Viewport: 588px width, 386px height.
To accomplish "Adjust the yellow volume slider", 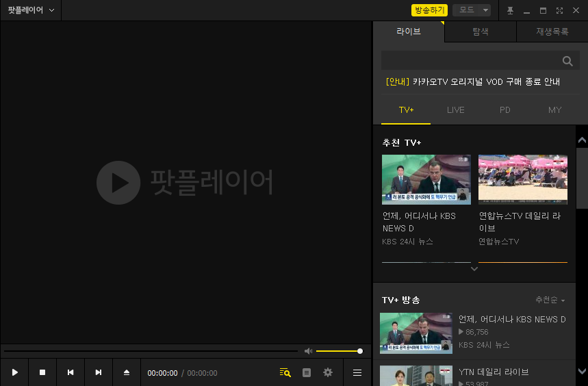I will pyautogui.click(x=340, y=351).
